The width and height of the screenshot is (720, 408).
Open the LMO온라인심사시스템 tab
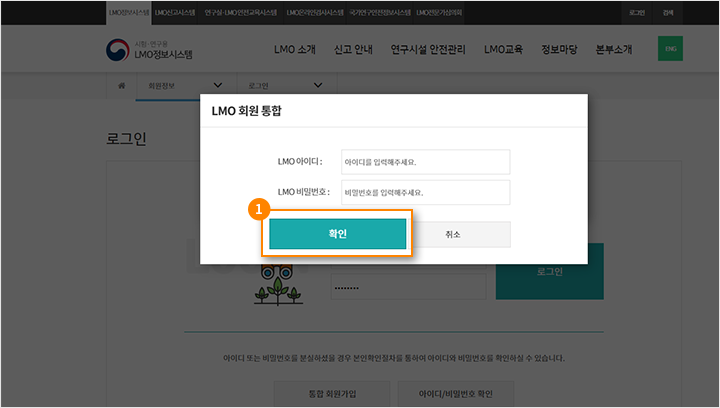coord(315,12)
